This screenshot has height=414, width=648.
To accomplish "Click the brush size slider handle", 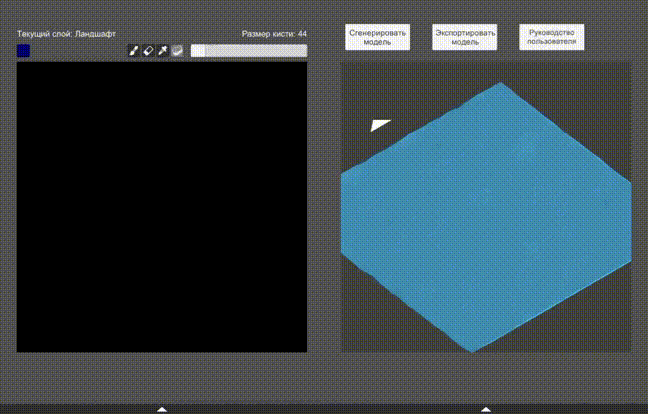I will [x=198, y=50].
